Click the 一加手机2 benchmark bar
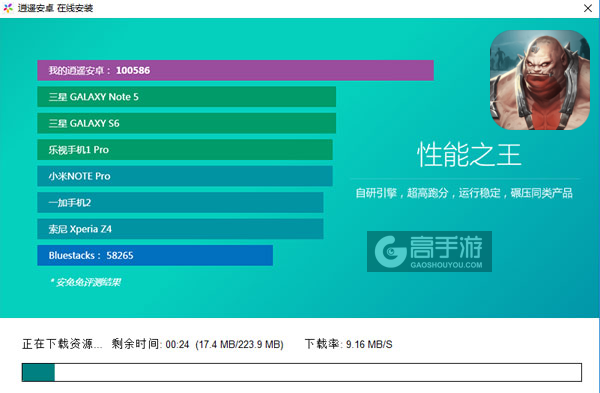Image resolution: width=600 pixels, height=393 pixels. (x=180, y=202)
